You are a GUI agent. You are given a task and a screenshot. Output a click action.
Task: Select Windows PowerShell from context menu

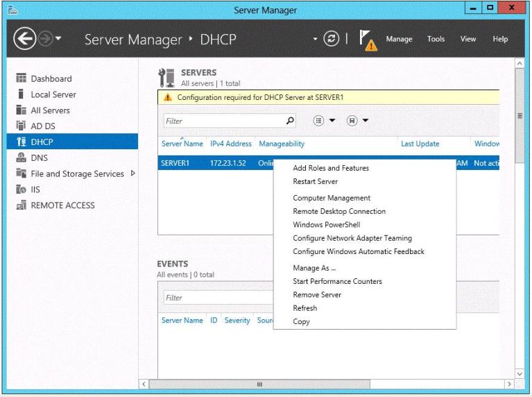click(x=327, y=224)
